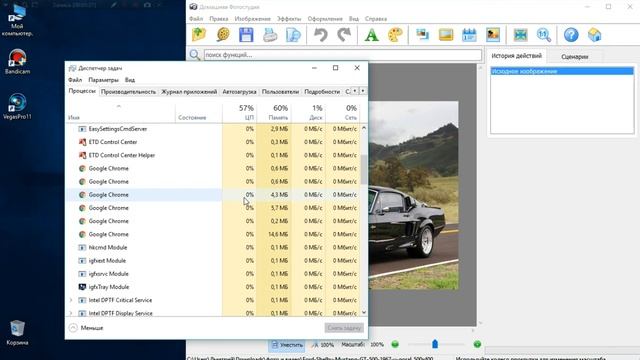Select the hkcmd Module process
Screen dimensions: 640x360
tap(213, 247)
